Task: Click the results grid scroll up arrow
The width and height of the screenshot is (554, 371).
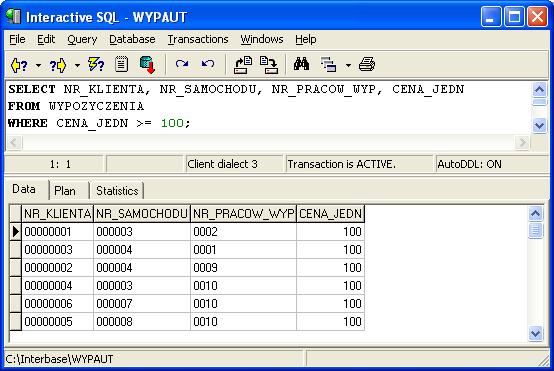Action: click(536, 213)
